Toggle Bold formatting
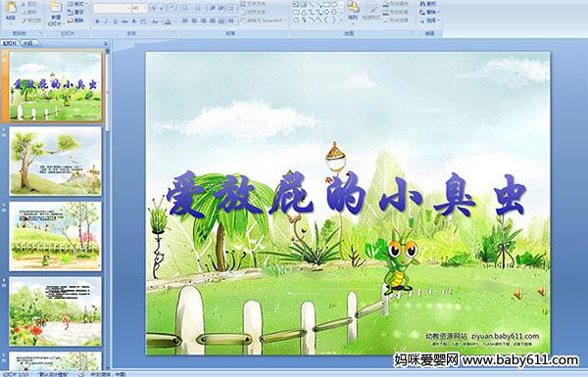588x377 pixels. coord(97,22)
